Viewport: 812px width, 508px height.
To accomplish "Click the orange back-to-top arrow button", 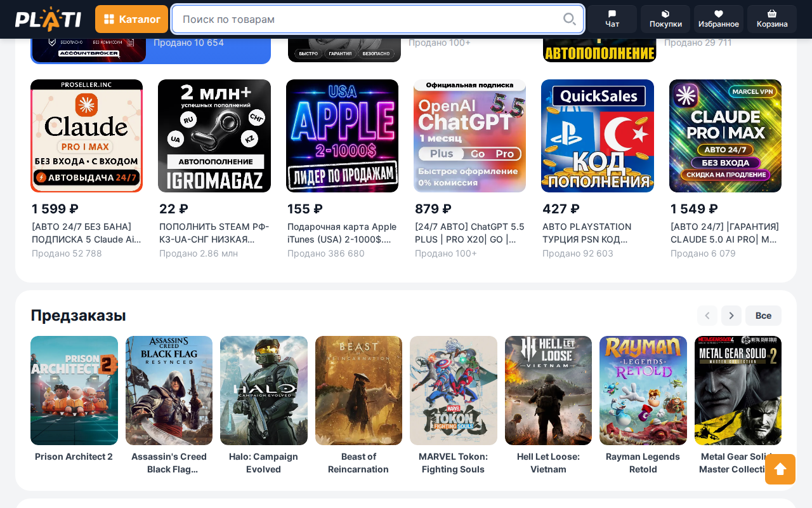I will click(x=780, y=469).
